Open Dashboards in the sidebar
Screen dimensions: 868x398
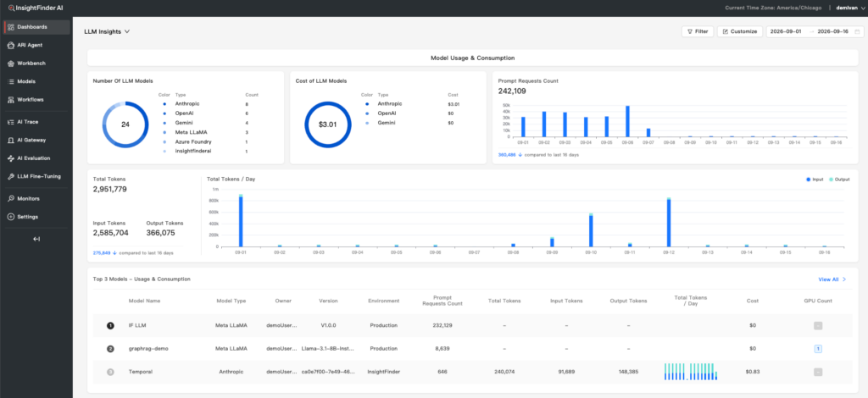click(x=36, y=27)
